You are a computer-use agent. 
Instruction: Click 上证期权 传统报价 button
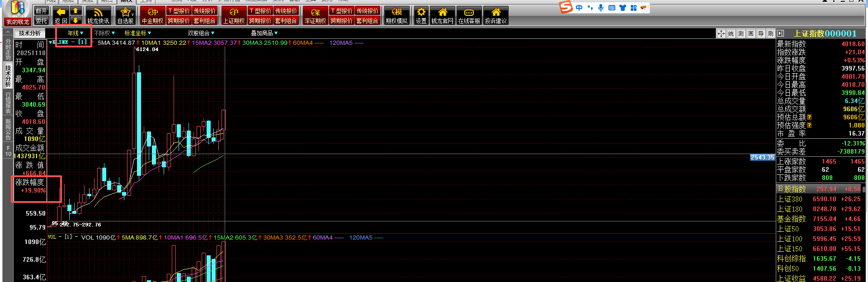tap(286, 10)
